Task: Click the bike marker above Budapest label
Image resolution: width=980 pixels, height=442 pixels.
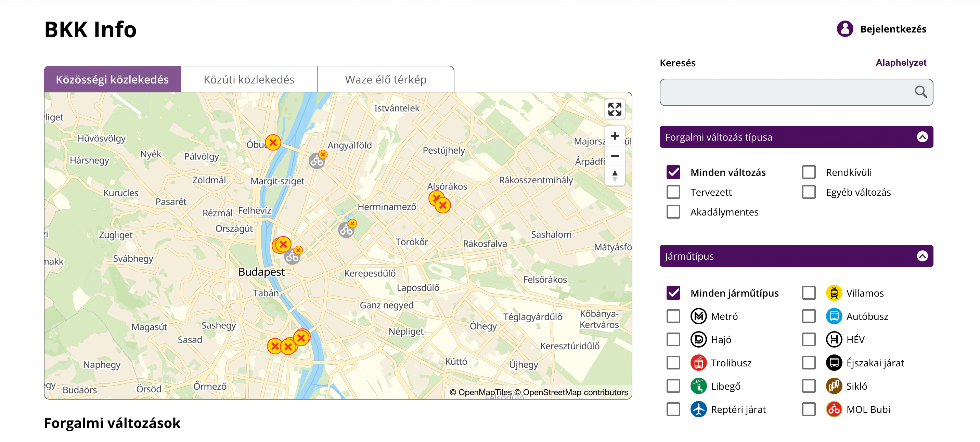Action: tap(292, 257)
